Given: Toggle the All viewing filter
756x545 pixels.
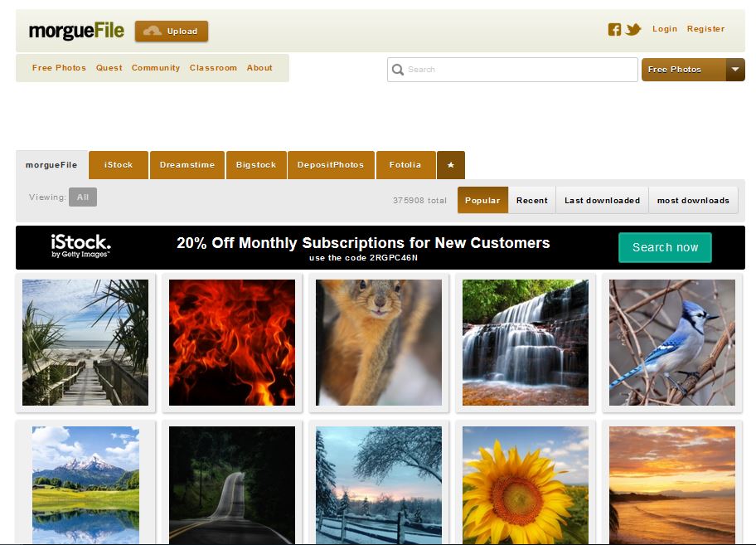Looking at the screenshot, I should (x=83, y=197).
